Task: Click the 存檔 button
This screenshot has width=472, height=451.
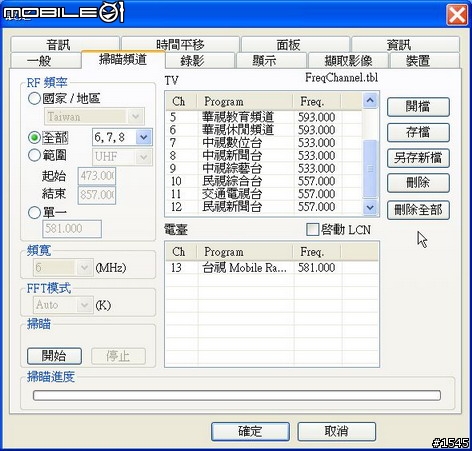Action: pos(418,132)
